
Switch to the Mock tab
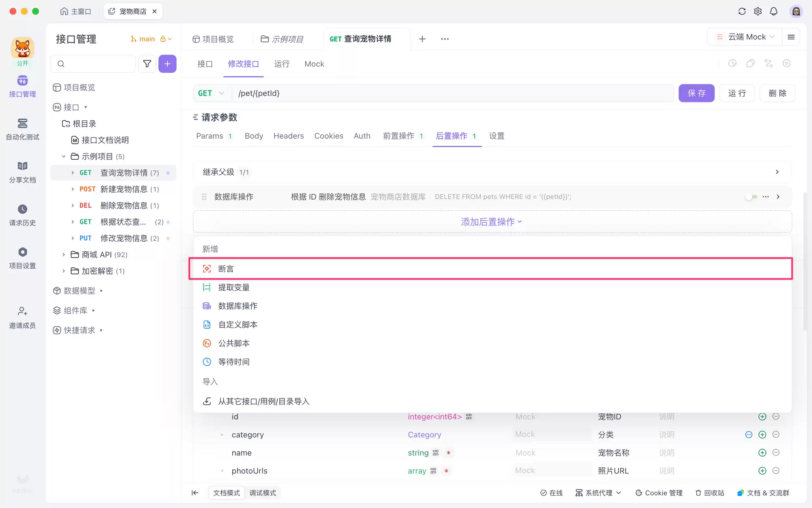(x=314, y=64)
